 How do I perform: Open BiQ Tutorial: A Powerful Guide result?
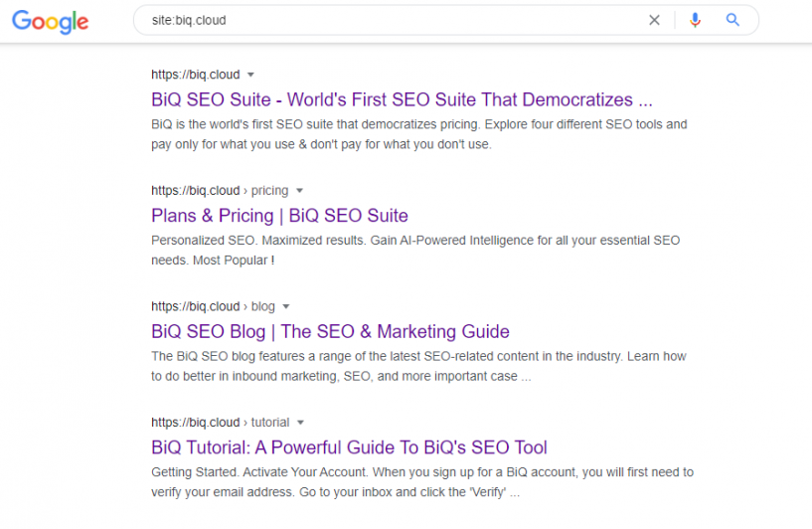(349, 447)
